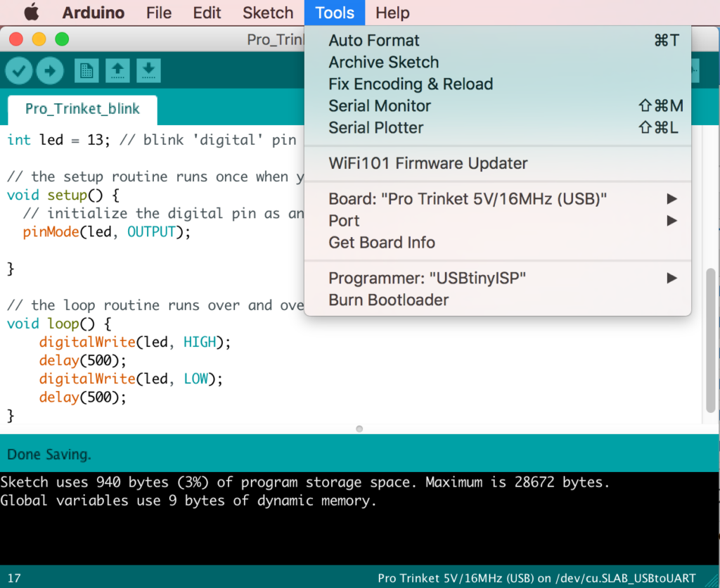This screenshot has width=720, height=588.
Task: Click the New sketch toolbar icon
Action: pyautogui.click(x=86, y=70)
